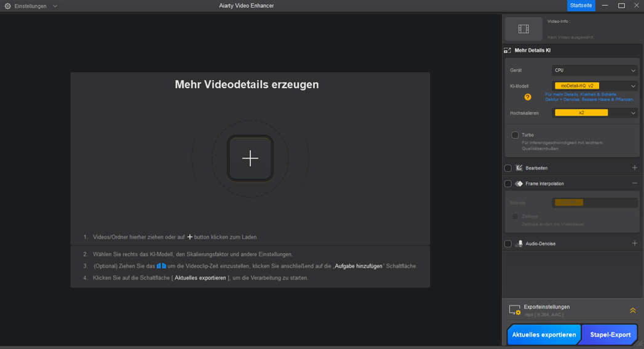The height and width of the screenshot is (349, 644).
Task: Click the 'Mehr Videodetails erzeugen' heading
Action: (x=247, y=84)
